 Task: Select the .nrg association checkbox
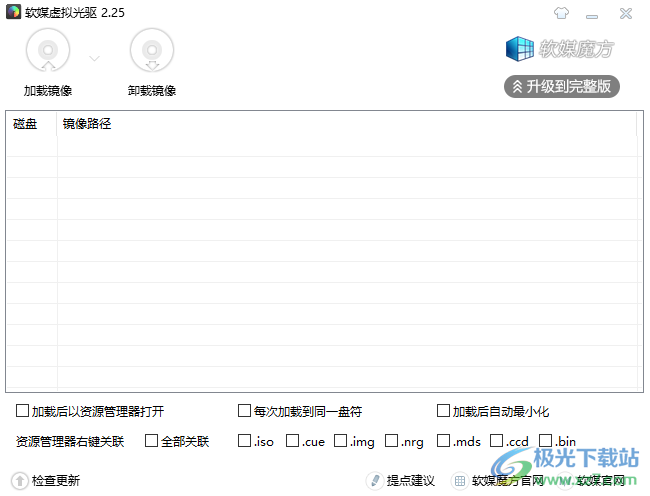tap(392, 440)
